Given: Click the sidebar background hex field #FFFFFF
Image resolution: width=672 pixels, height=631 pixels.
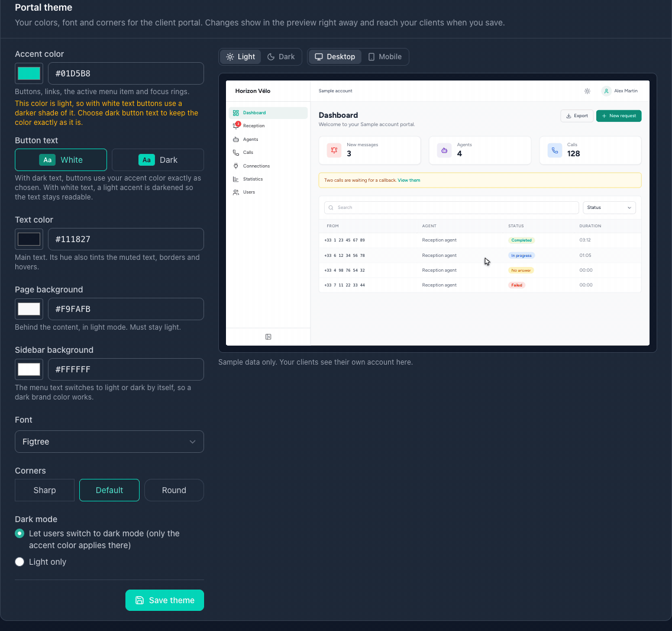Looking at the screenshot, I should coord(126,369).
